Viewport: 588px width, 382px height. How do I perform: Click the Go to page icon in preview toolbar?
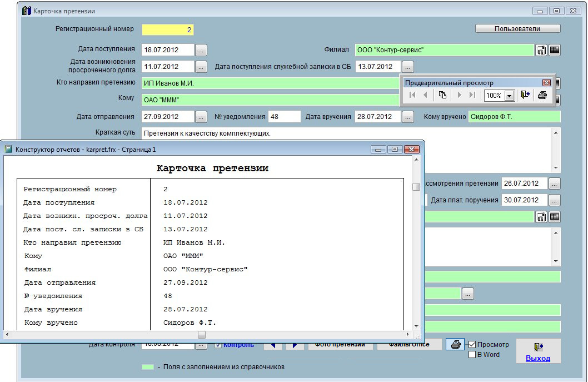click(442, 95)
